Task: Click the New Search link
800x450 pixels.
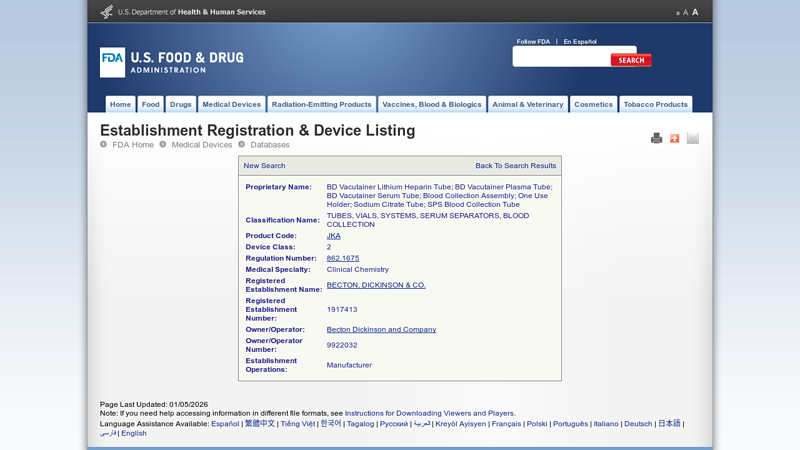Action: 264,166
